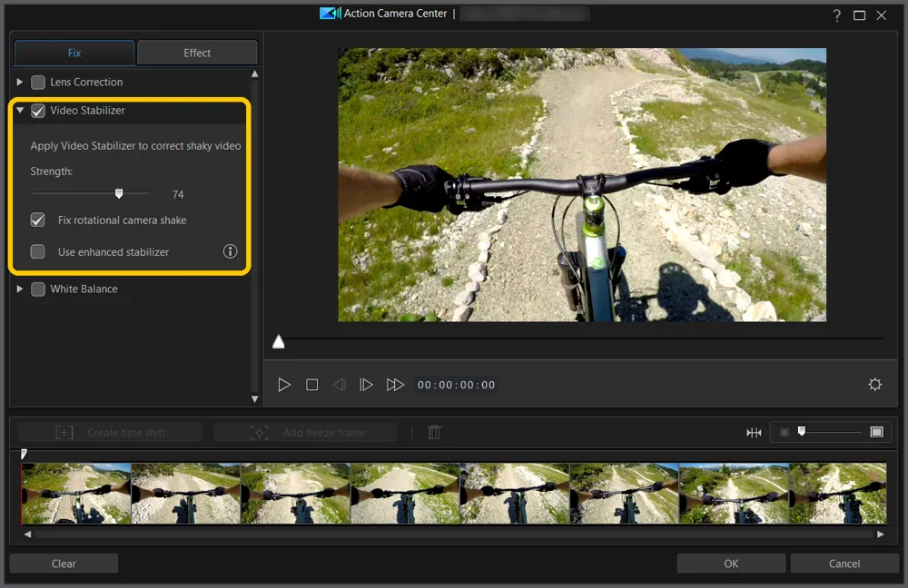Confirm with the OK button
This screenshot has height=588, width=908.
click(x=731, y=563)
